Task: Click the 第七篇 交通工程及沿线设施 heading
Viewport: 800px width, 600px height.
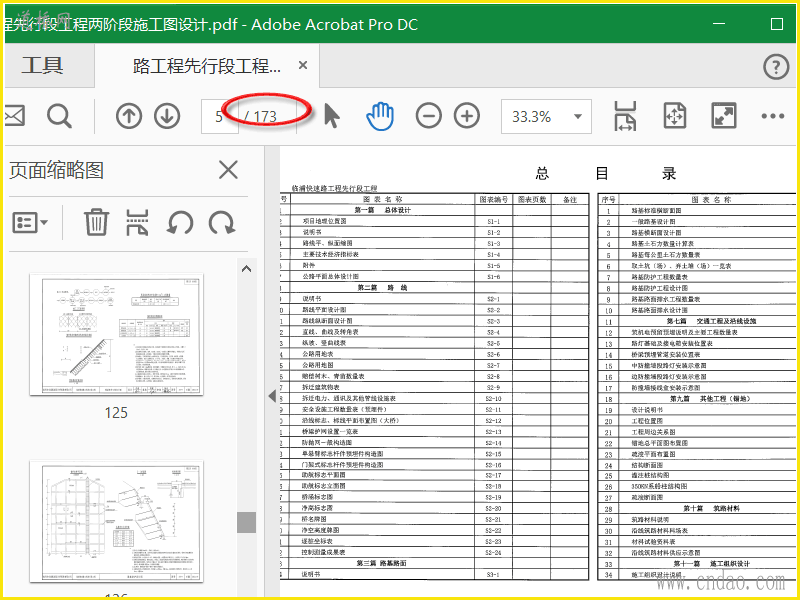Action: tap(711, 321)
